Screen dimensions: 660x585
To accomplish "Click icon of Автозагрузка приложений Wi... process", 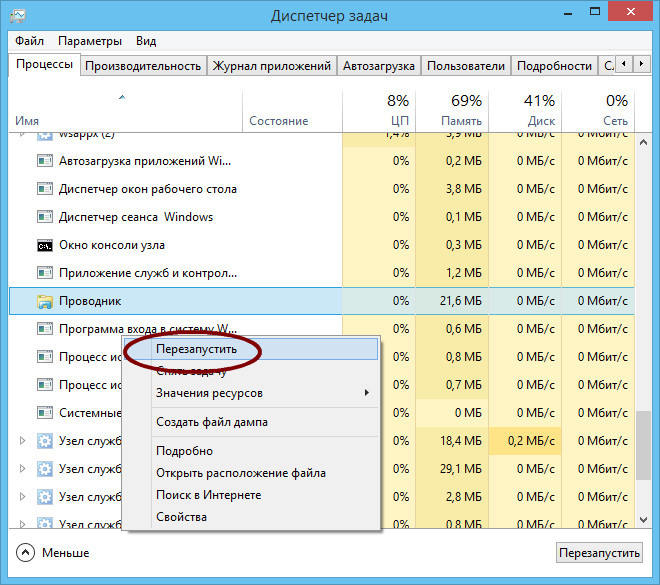I will [45, 161].
